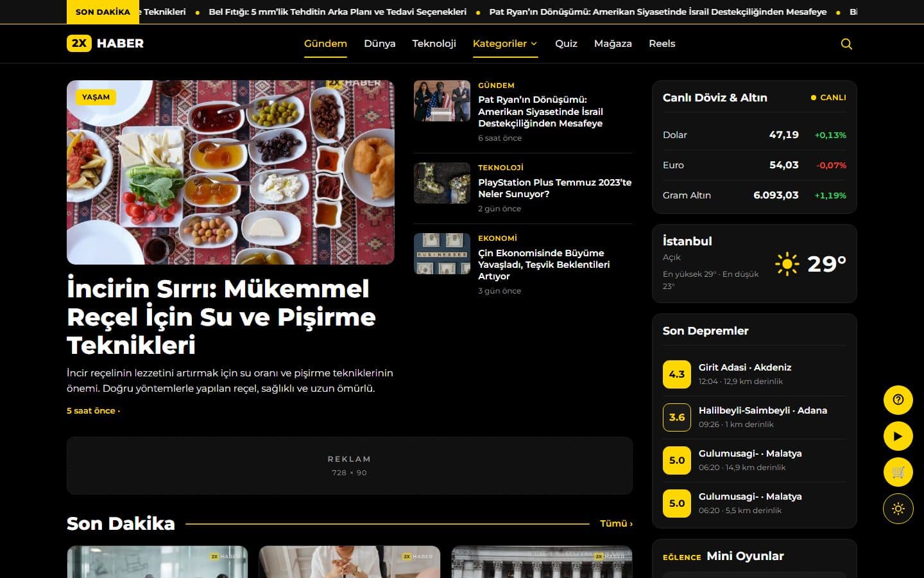This screenshot has height=578, width=924.
Task: Open the Quiz page
Action: click(x=566, y=44)
